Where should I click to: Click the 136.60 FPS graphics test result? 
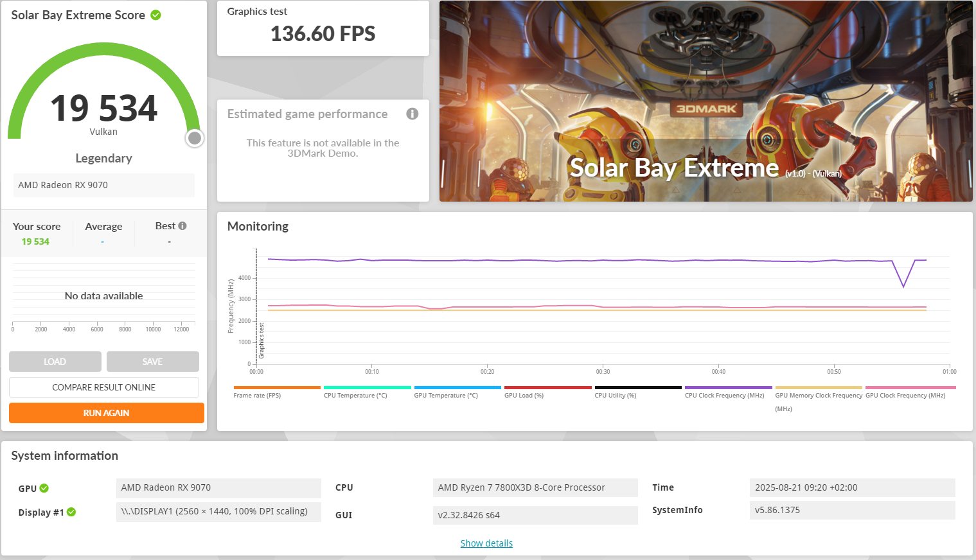[x=323, y=33]
